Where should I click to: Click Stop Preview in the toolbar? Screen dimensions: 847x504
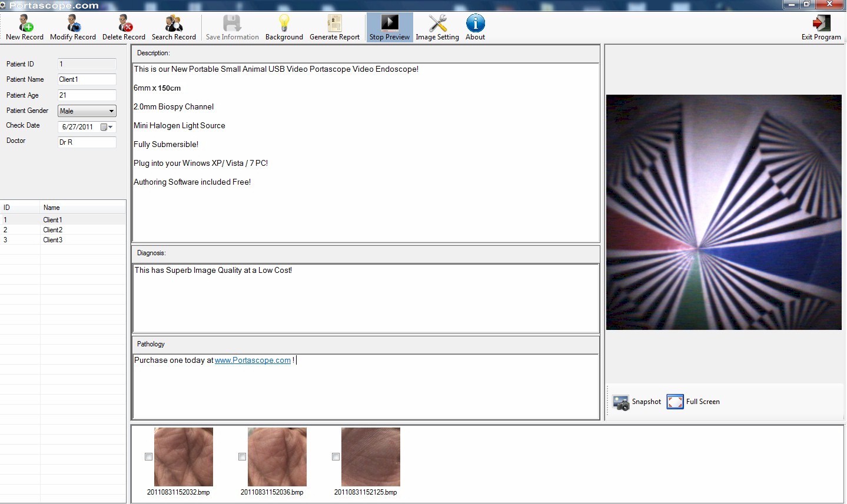(x=390, y=28)
